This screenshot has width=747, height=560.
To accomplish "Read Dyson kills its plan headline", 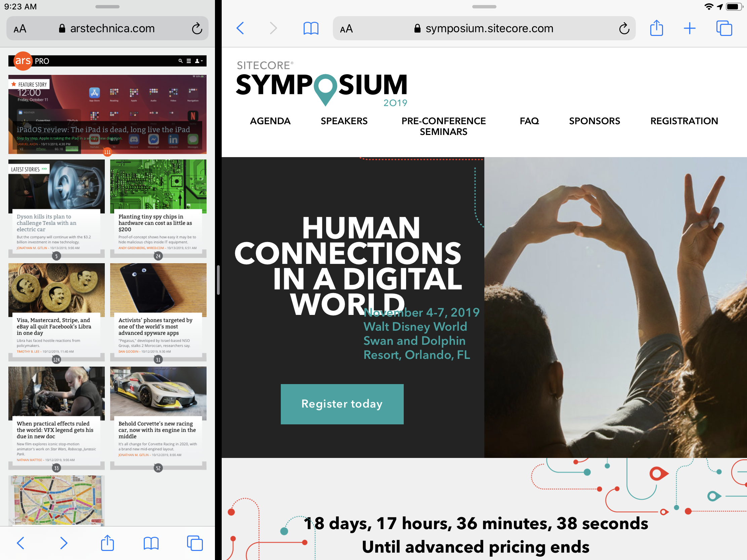I will [x=47, y=223].
